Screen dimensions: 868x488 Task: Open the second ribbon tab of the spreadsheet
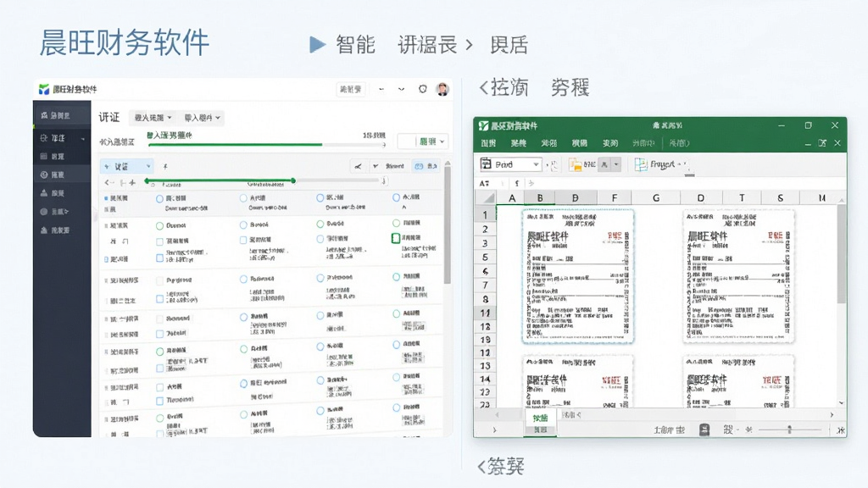[519, 143]
